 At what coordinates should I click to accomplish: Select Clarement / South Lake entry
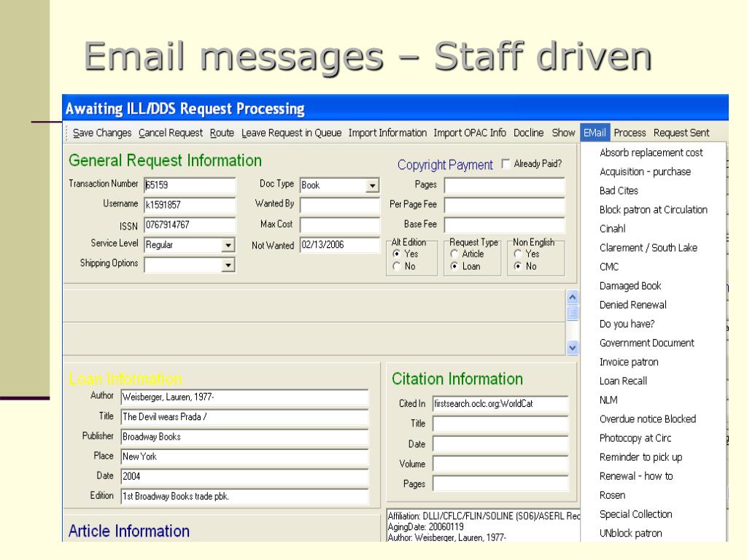(x=649, y=248)
